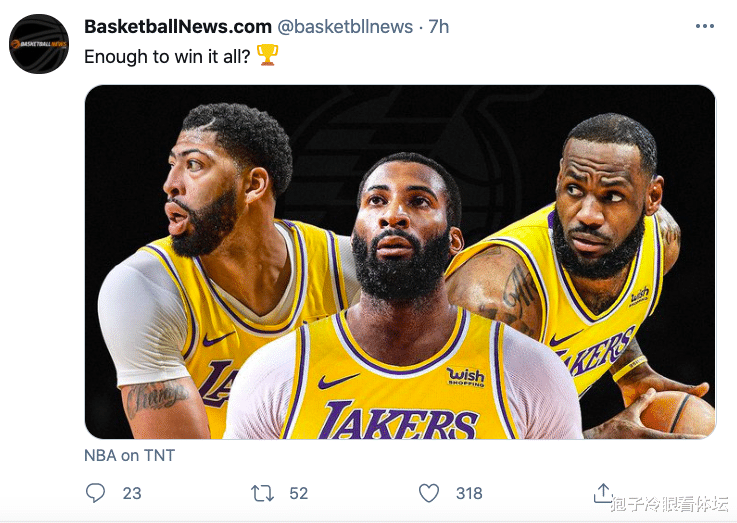The image size is (737, 523).
Task: Click the NBA on TNT label
Action: point(129,455)
